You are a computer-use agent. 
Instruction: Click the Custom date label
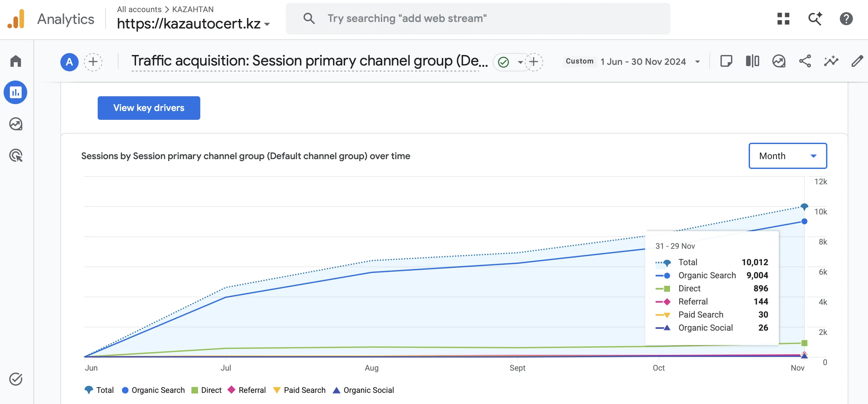tap(580, 61)
